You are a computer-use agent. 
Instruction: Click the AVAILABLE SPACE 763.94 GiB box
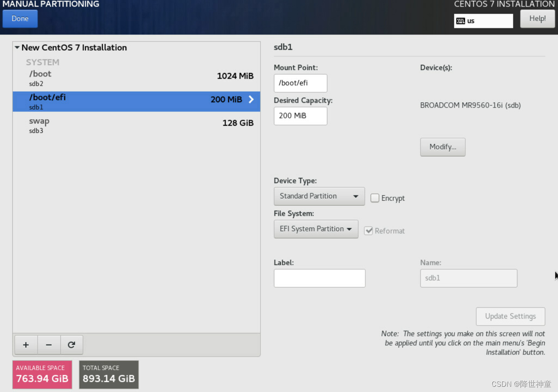coord(42,375)
